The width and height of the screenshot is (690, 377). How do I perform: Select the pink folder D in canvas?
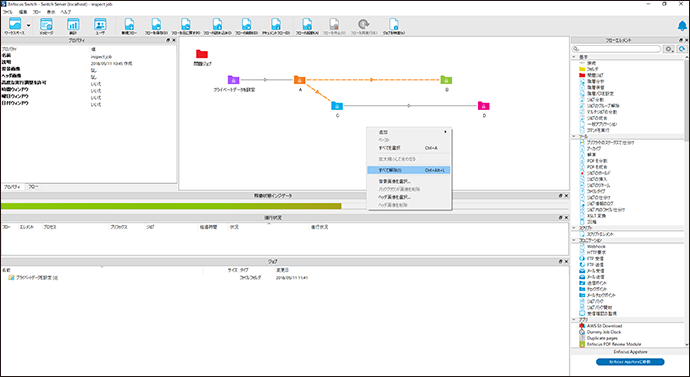[x=483, y=106]
